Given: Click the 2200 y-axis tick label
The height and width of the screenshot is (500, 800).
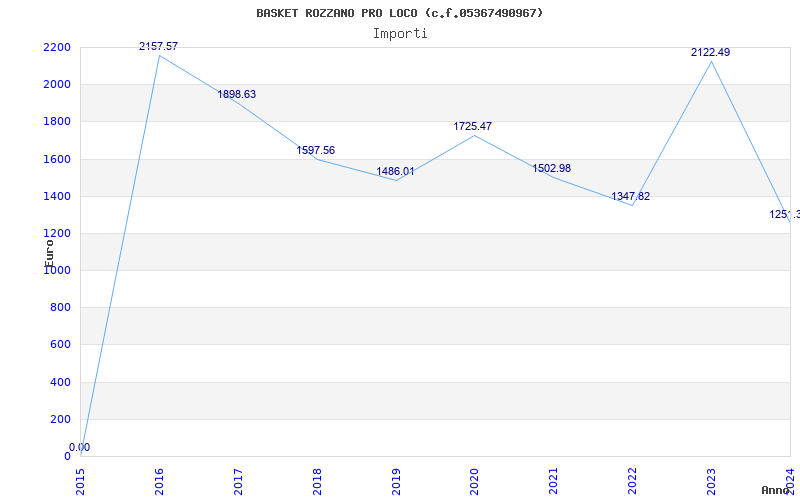Looking at the screenshot, I should [x=57, y=47].
